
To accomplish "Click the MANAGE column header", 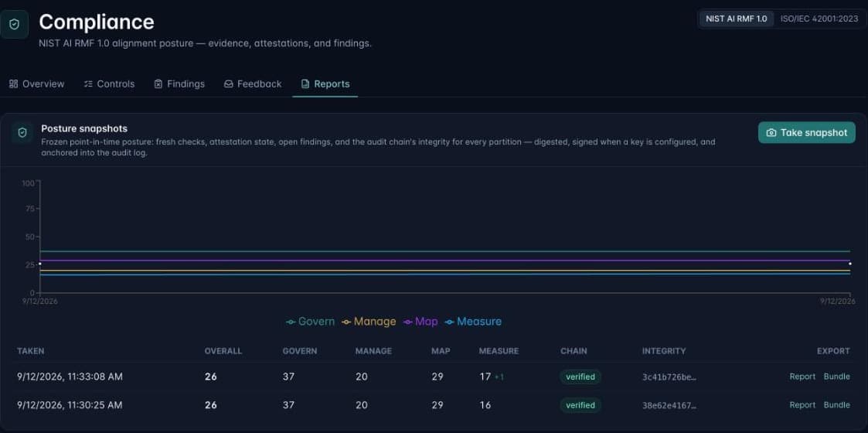I will click(373, 351).
